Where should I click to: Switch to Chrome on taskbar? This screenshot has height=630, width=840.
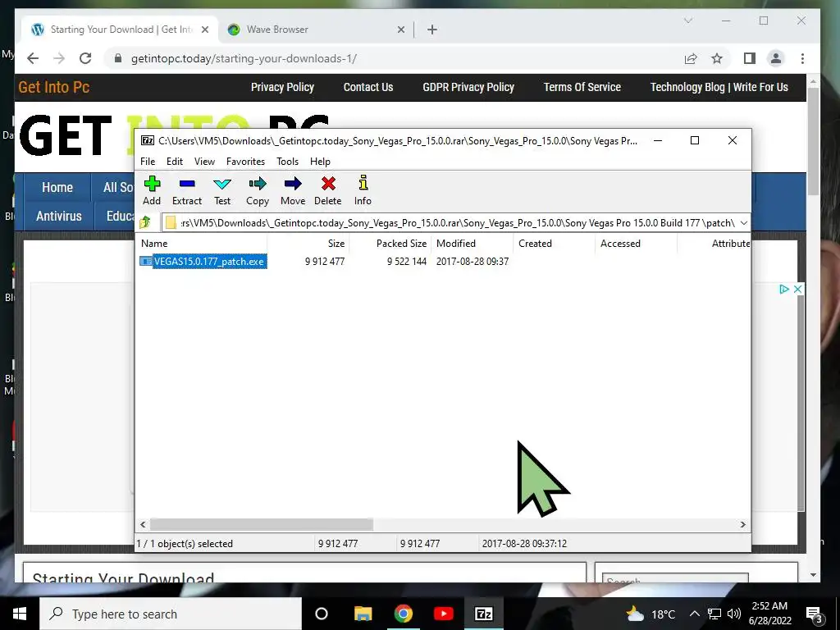[x=404, y=614]
